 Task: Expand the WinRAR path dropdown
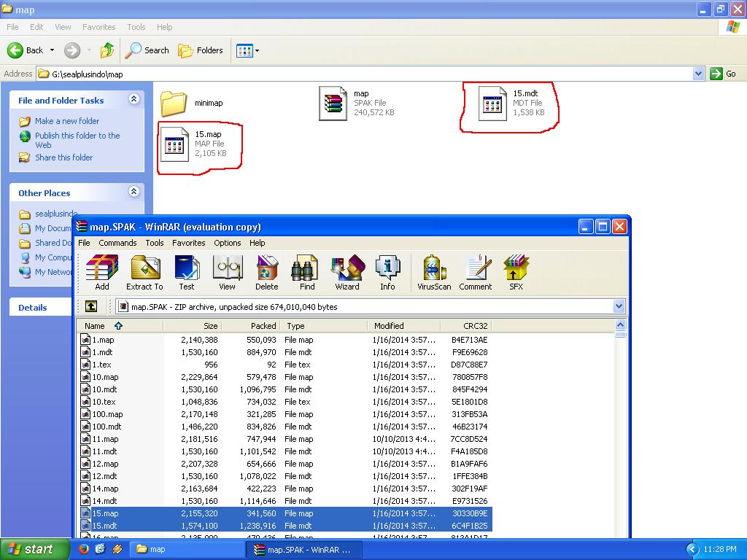pos(619,306)
